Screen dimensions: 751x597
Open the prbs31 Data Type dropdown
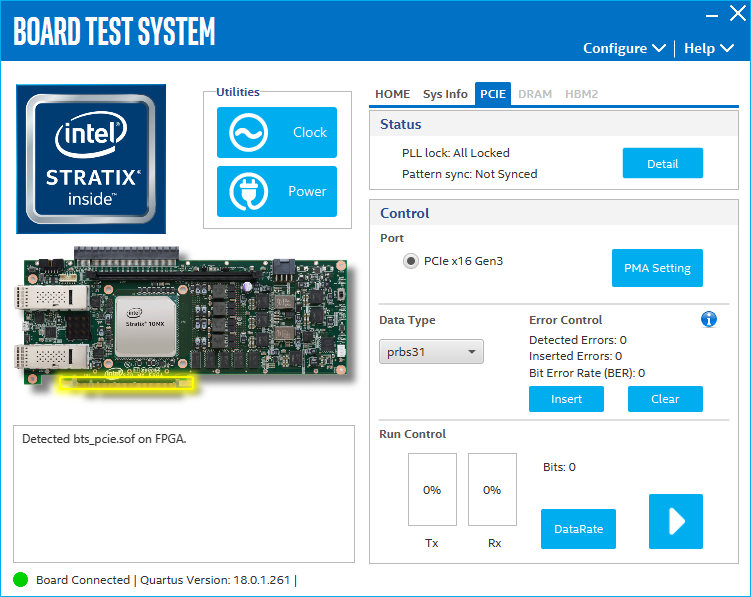[431, 352]
